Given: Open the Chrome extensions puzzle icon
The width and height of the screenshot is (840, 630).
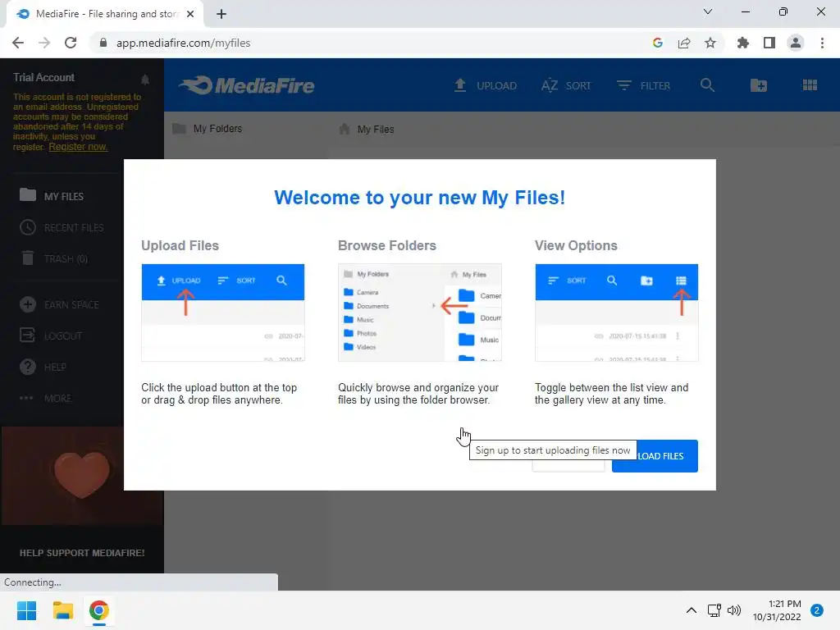Looking at the screenshot, I should 743,43.
